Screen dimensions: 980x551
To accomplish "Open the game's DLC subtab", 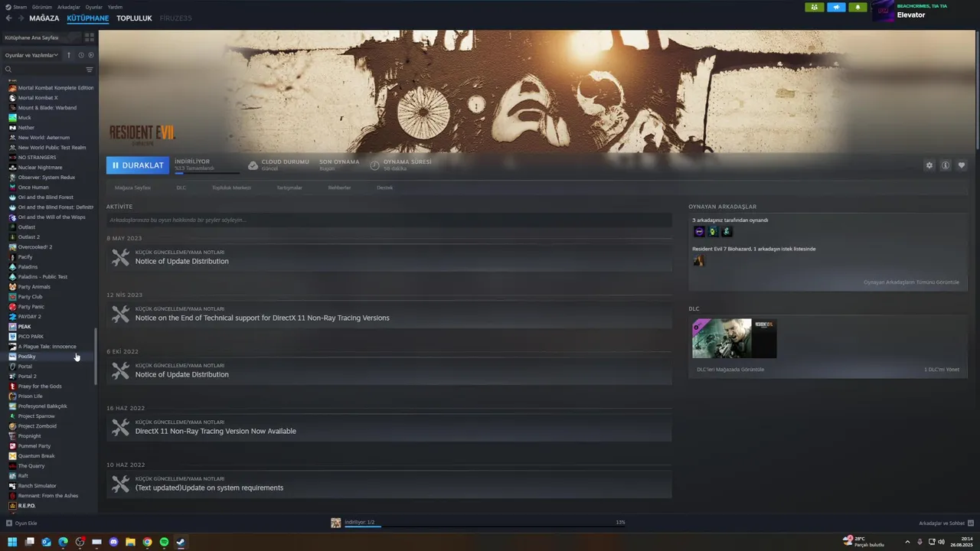I will 181,187.
